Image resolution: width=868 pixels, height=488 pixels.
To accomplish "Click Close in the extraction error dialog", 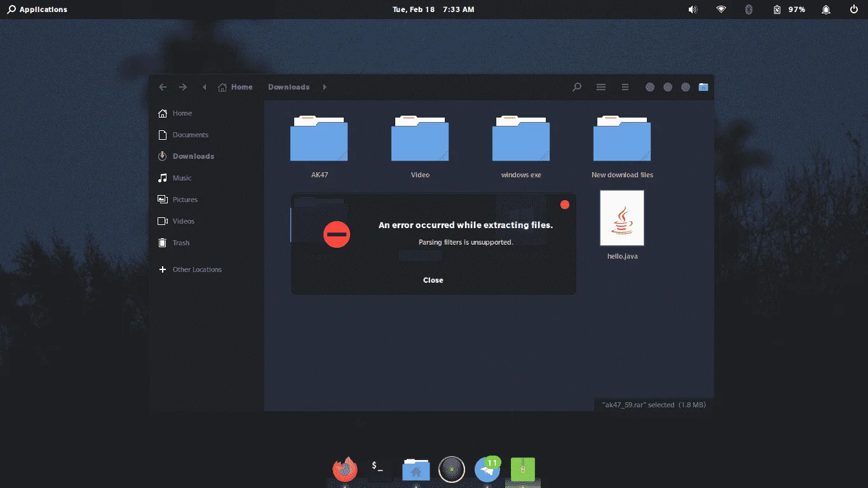I will coord(433,280).
